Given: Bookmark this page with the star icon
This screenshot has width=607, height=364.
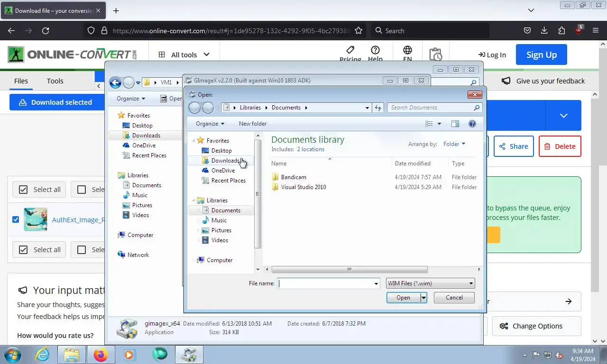Looking at the screenshot, I should point(359,31).
